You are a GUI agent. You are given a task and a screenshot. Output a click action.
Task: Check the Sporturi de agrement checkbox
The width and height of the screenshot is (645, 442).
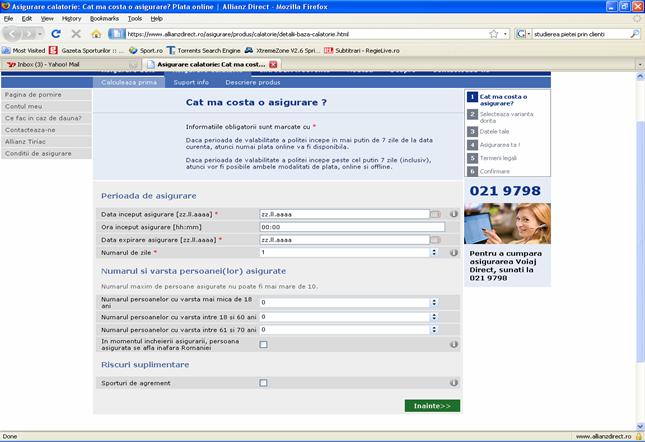click(263, 383)
